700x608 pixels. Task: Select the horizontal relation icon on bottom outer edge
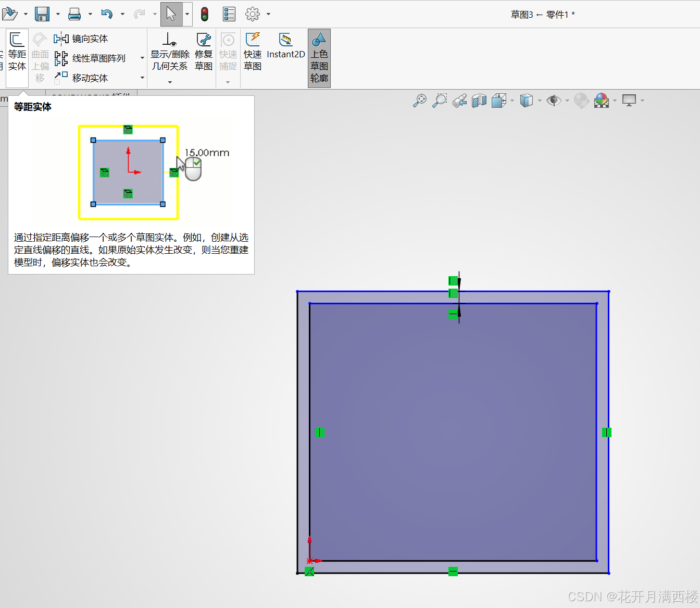pyautogui.click(x=453, y=572)
